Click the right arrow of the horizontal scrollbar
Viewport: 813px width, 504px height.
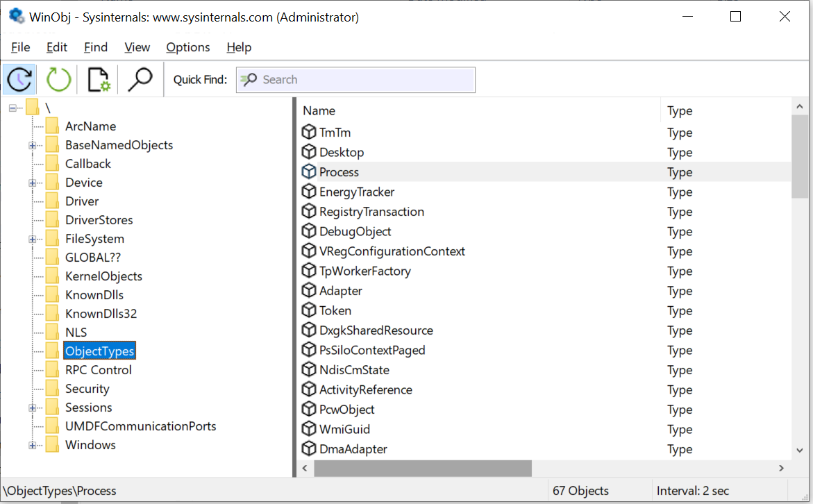pos(781,468)
